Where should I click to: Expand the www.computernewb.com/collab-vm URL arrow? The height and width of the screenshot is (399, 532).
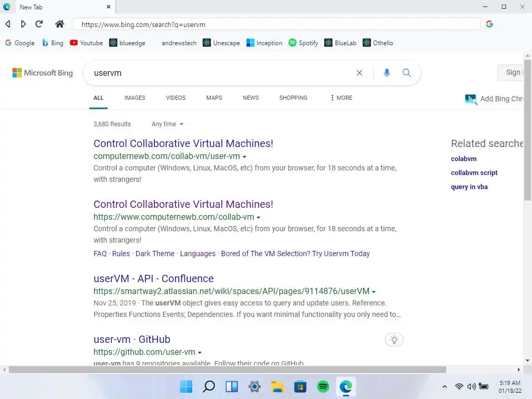click(259, 218)
